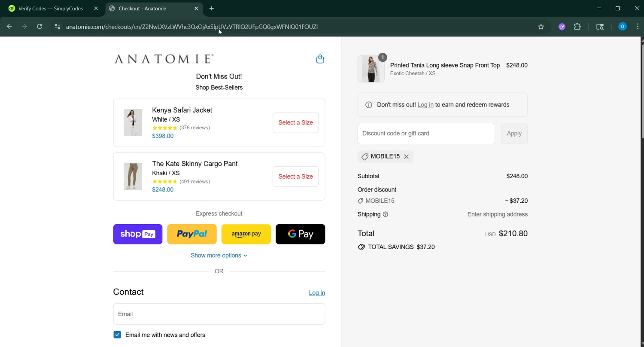Screen dimensions: 644x347
Task: Pay with Google Pay
Action: (x=301, y=234)
